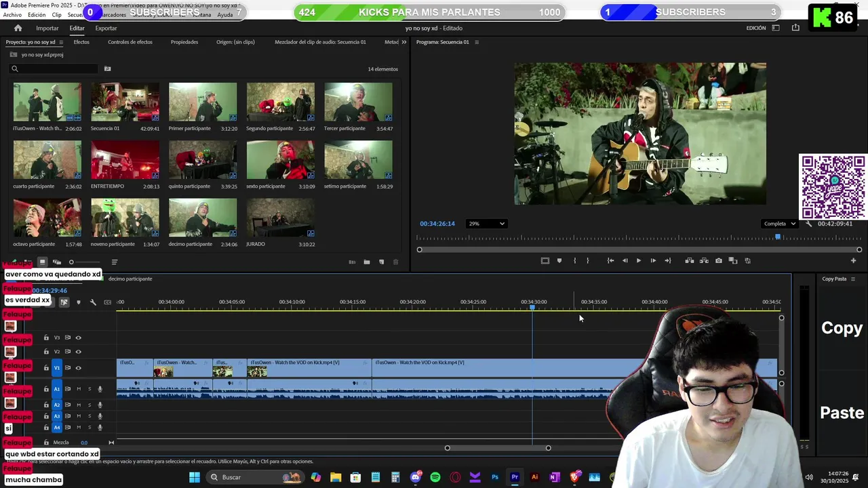The width and height of the screenshot is (868, 488).
Task: Click the Lift button in Program monitor
Action: click(x=690, y=260)
